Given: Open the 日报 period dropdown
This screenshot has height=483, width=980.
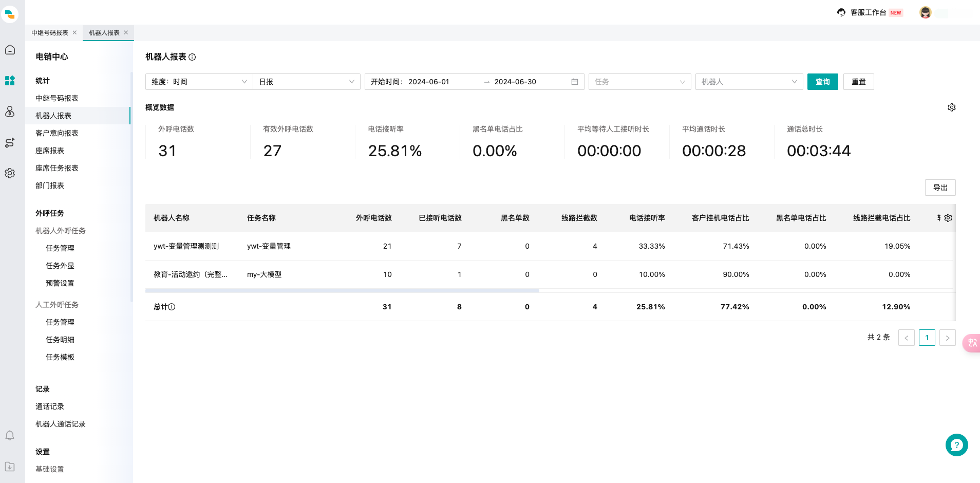Looking at the screenshot, I should pyautogui.click(x=307, y=82).
